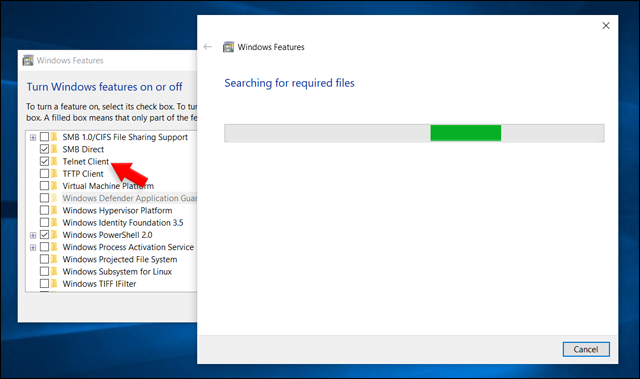The height and width of the screenshot is (379, 640).
Task: Click the green progress bar under Searching for required files
Action: coord(414,133)
